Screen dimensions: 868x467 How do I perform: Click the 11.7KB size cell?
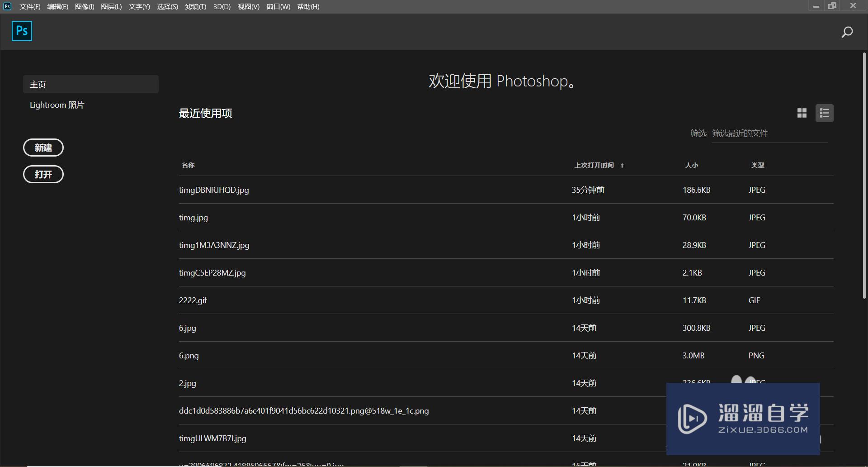click(x=694, y=300)
